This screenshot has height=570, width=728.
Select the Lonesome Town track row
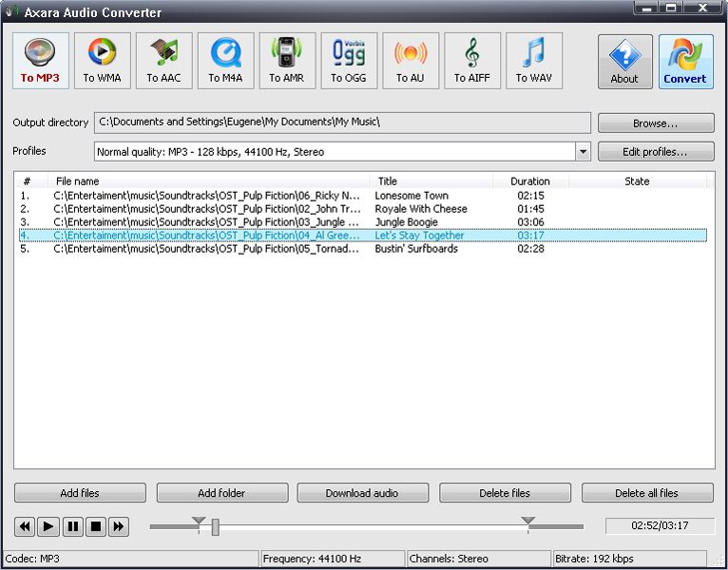click(363, 196)
